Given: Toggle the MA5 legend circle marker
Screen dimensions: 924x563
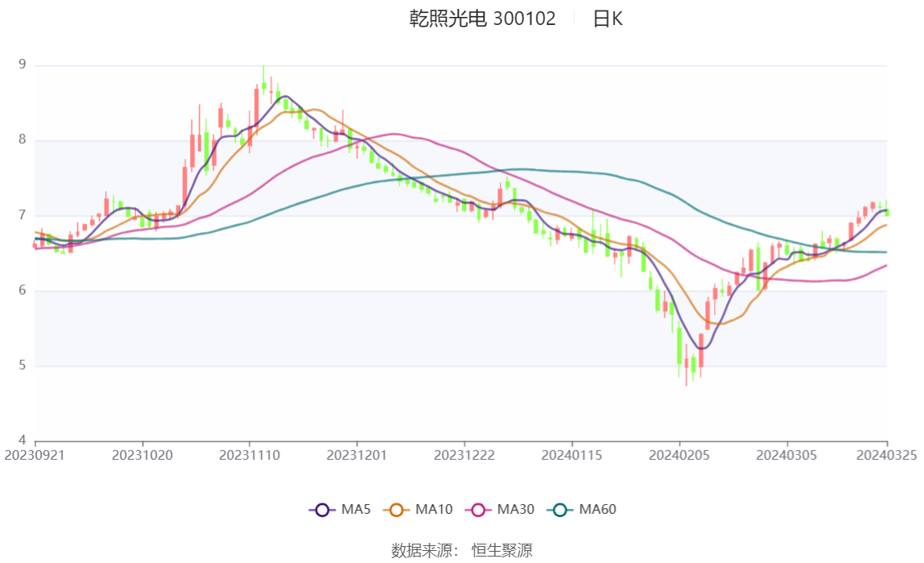Looking at the screenshot, I should [322, 510].
